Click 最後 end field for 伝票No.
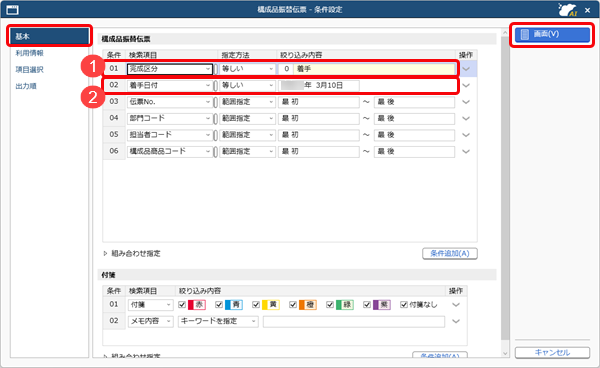Image resolution: width=600 pixels, height=368 pixels. [414, 102]
